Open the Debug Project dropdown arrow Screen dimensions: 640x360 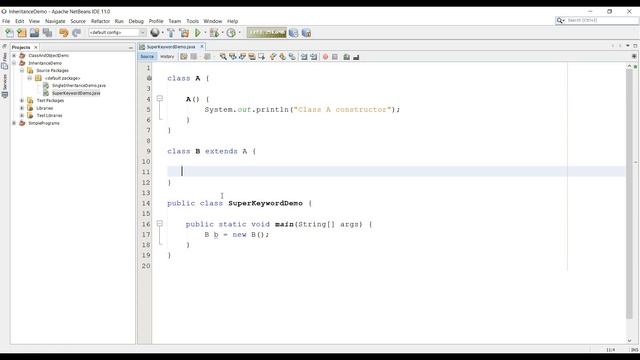(x=222, y=33)
